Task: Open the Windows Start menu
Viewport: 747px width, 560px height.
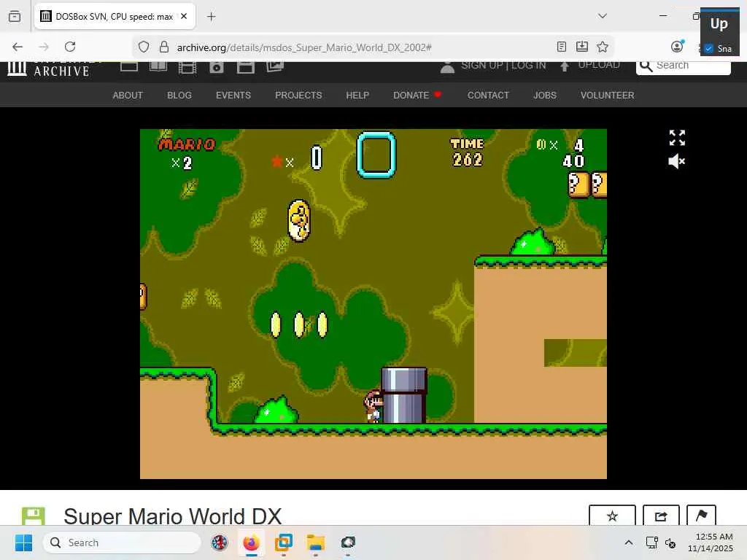Action: click(23, 542)
